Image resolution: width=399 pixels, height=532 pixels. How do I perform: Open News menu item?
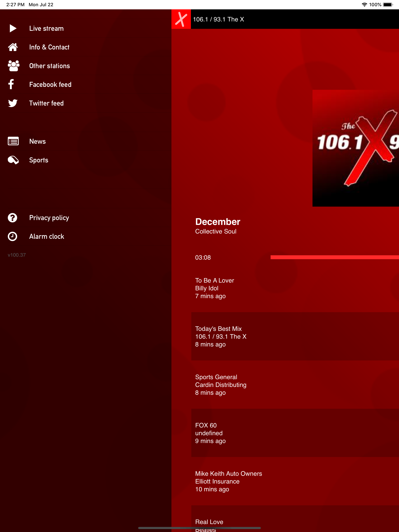point(86,141)
